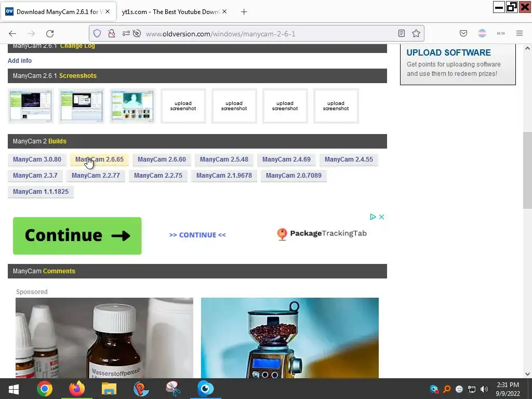This screenshot has width=532, height=399.
Task: Open the volume speaker tray icon
Action: point(484,389)
